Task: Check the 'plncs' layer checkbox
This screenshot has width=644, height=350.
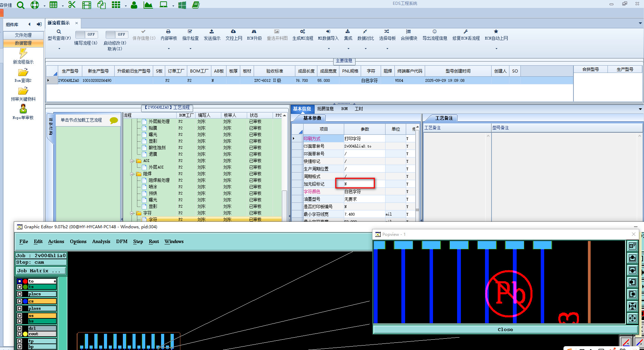Action: 20,294
